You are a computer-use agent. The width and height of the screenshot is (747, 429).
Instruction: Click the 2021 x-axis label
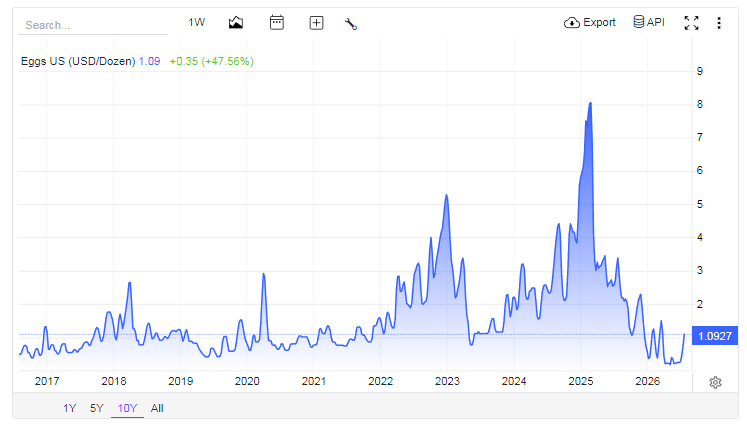pyautogui.click(x=313, y=381)
